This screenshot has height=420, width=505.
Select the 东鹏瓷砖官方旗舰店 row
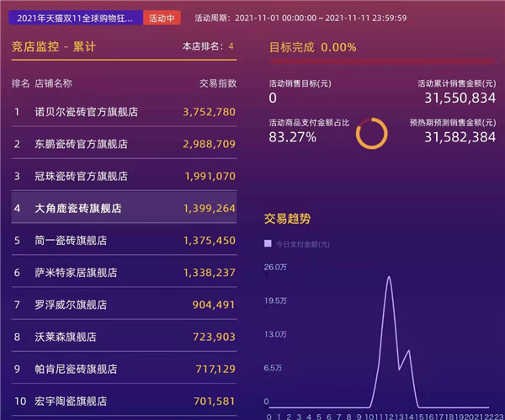tap(124, 144)
